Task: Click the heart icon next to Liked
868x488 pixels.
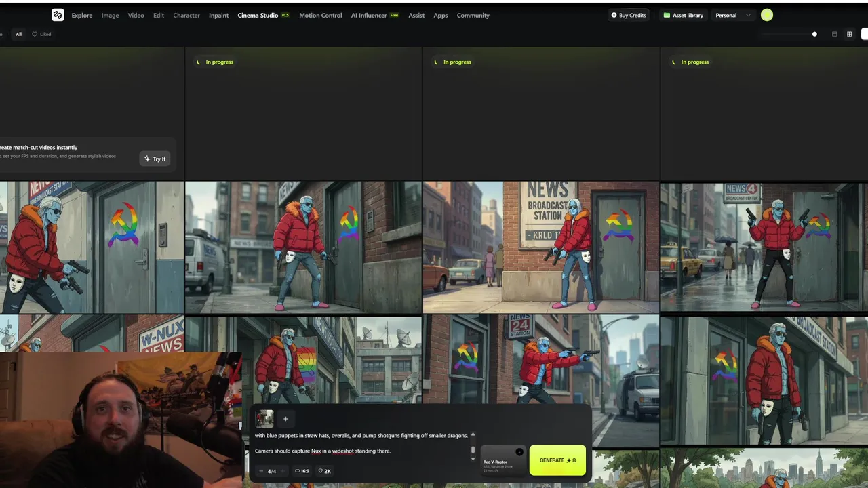Action: point(35,34)
